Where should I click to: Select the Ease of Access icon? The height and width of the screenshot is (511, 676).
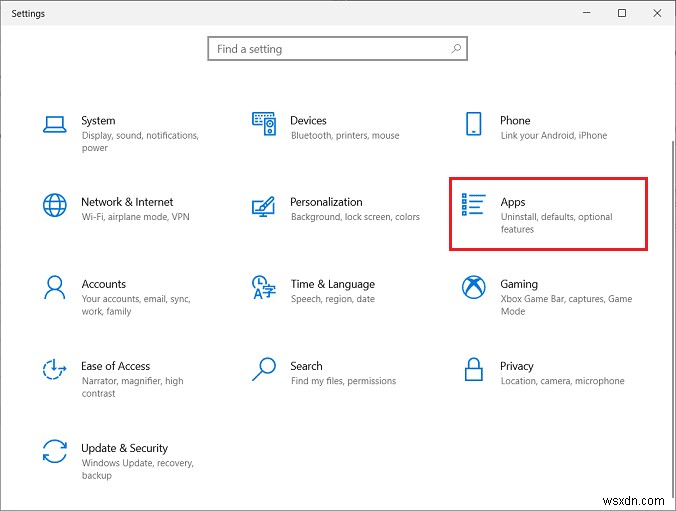click(x=54, y=369)
